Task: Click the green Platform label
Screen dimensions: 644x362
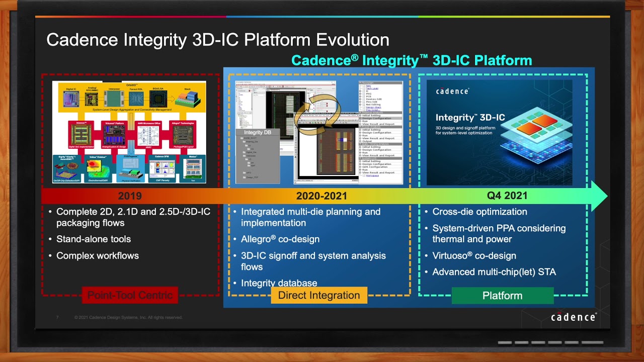Action: (x=503, y=296)
